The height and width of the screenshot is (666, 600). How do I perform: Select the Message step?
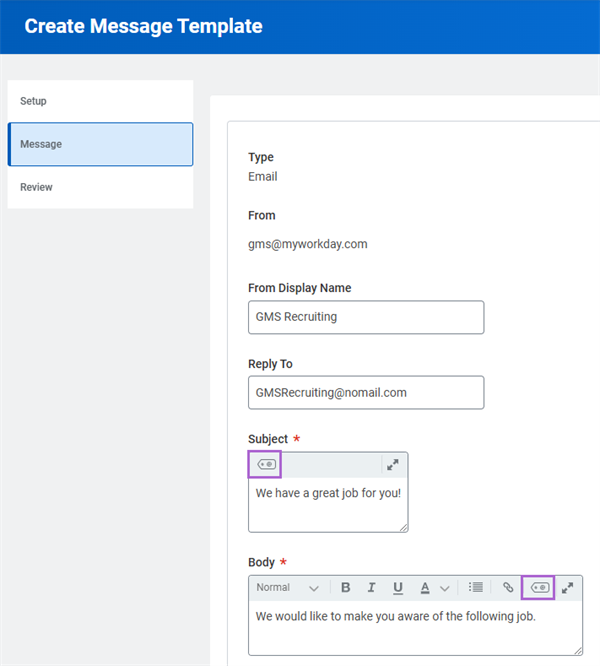(x=100, y=144)
